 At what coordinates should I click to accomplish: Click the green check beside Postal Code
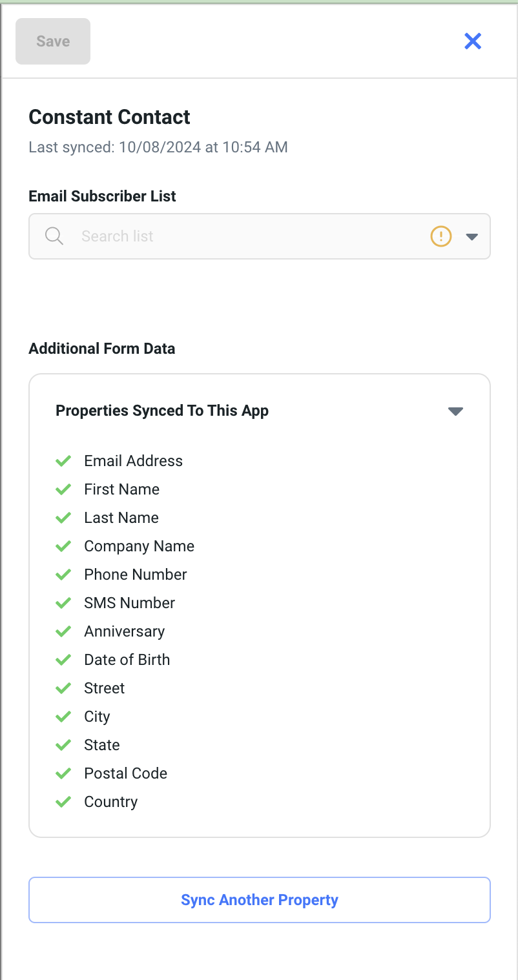tap(63, 773)
